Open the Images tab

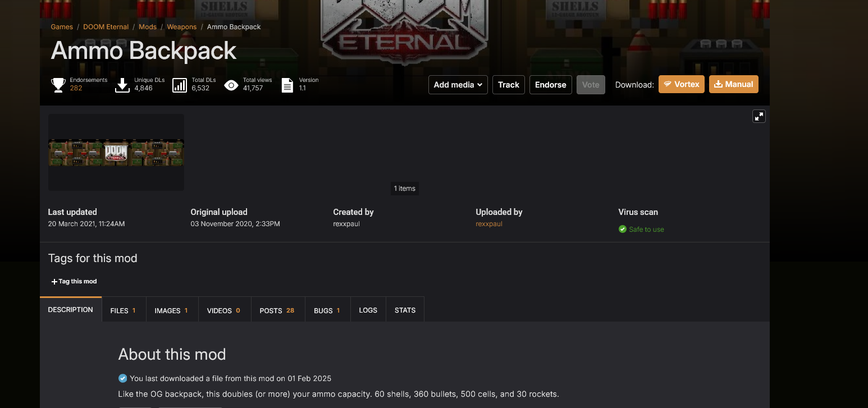click(x=172, y=310)
